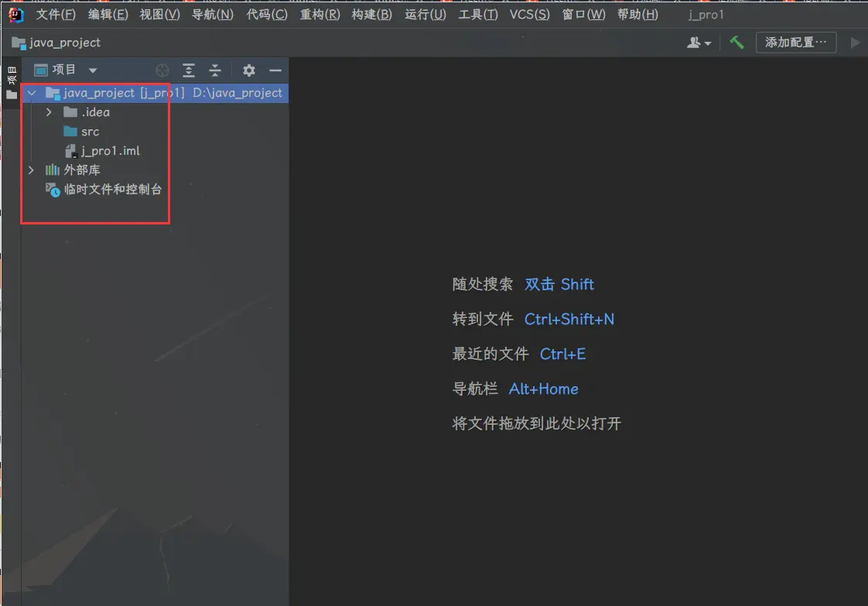Open the 重构(R) menu

click(x=320, y=15)
